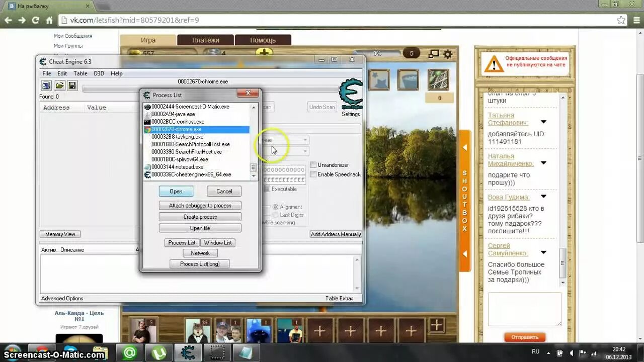Image resolution: width=644 pixels, height=362 pixels.
Task: Click Attach debugger to process
Action: [x=200, y=205]
